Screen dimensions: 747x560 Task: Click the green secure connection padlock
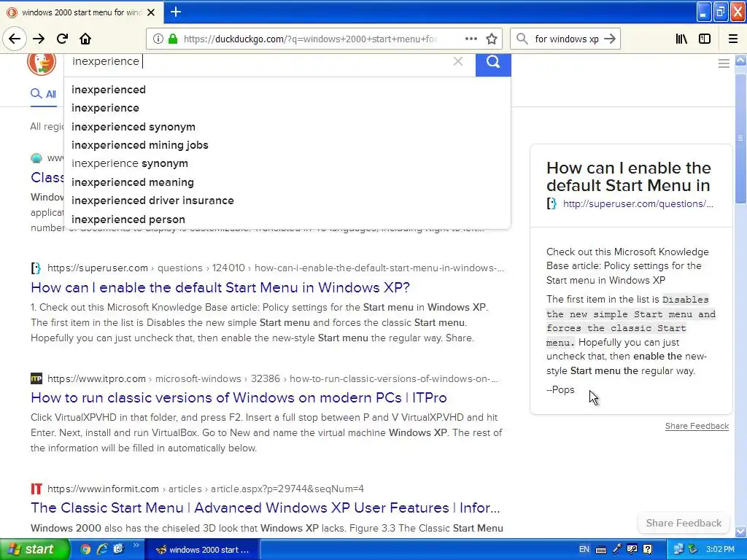(173, 39)
